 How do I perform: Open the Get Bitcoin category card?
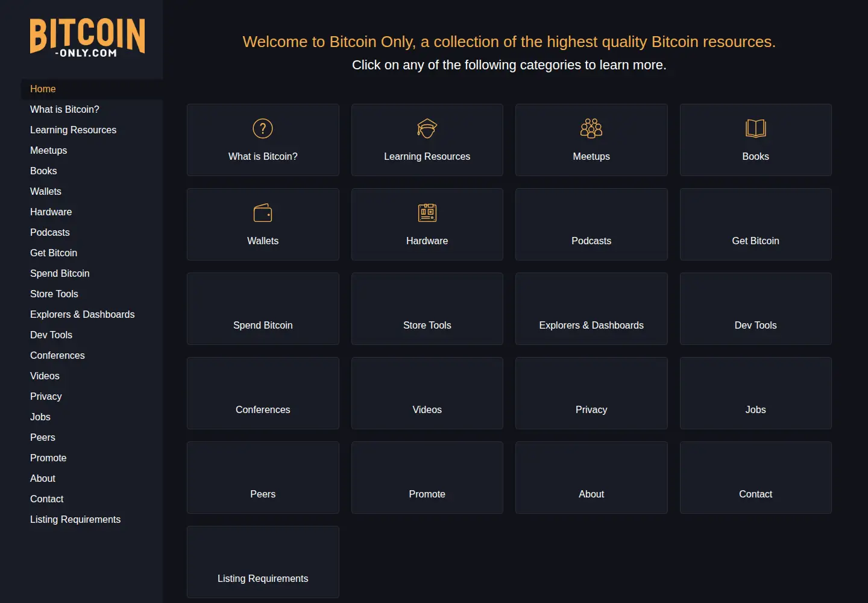[x=755, y=224]
